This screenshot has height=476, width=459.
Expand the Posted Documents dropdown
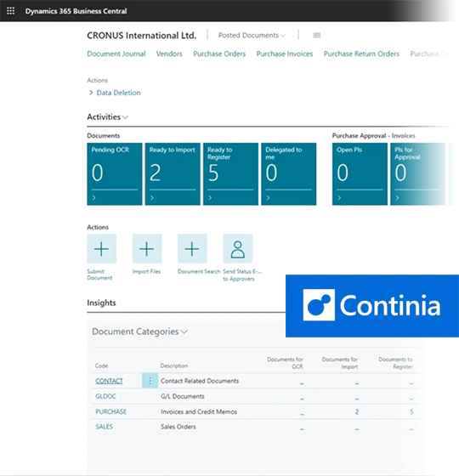point(252,35)
